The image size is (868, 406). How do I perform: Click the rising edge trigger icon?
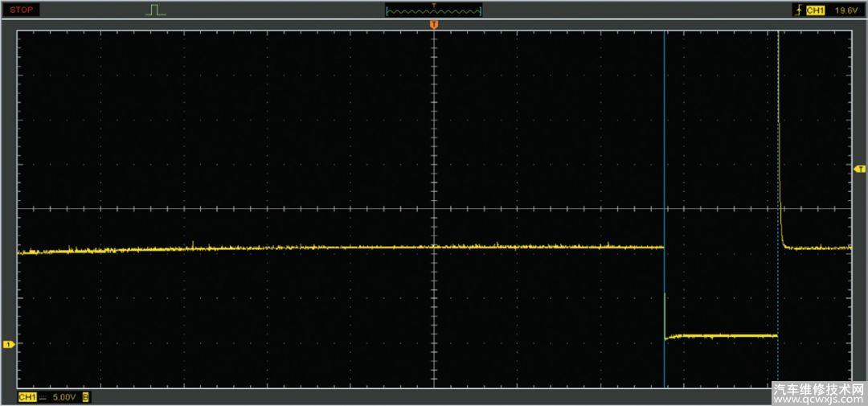coord(797,10)
